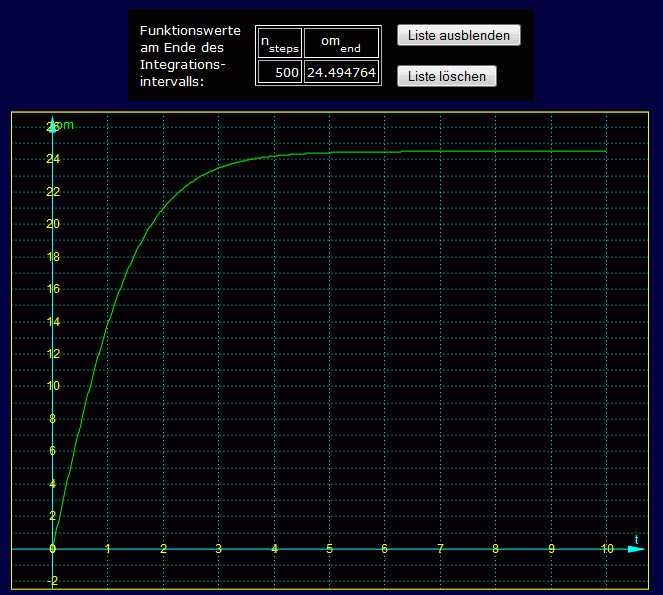The height and width of the screenshot is (595, 663).
Task: Click tick label 1 on the t-axis
Action: click(x=108, y=549)
